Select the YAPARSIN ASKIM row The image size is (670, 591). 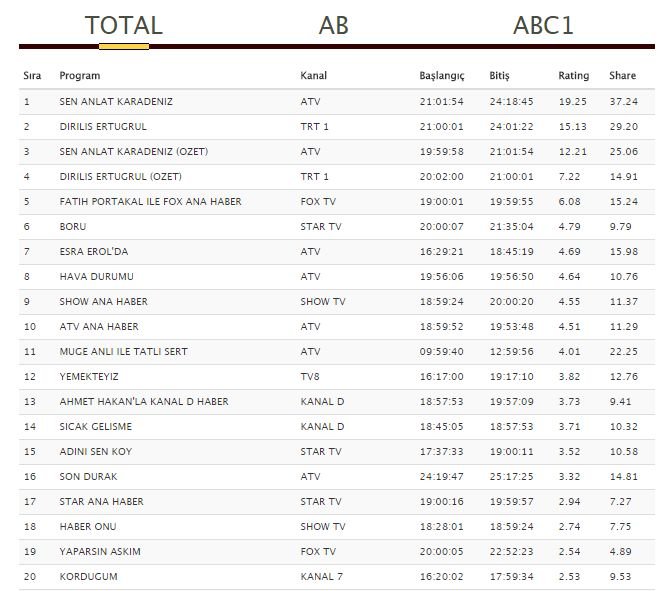click(337, 552)
